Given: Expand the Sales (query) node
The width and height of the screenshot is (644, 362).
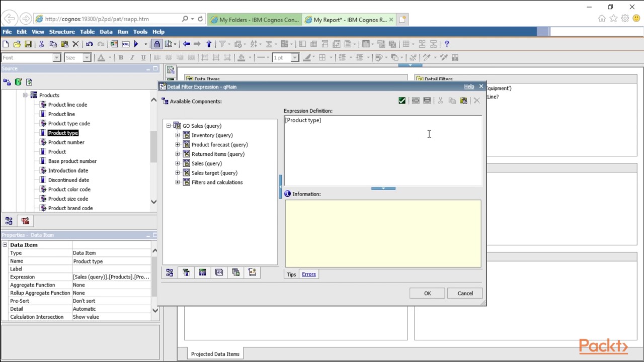Looking at the screenshot, I should click(x=178, y=163).
